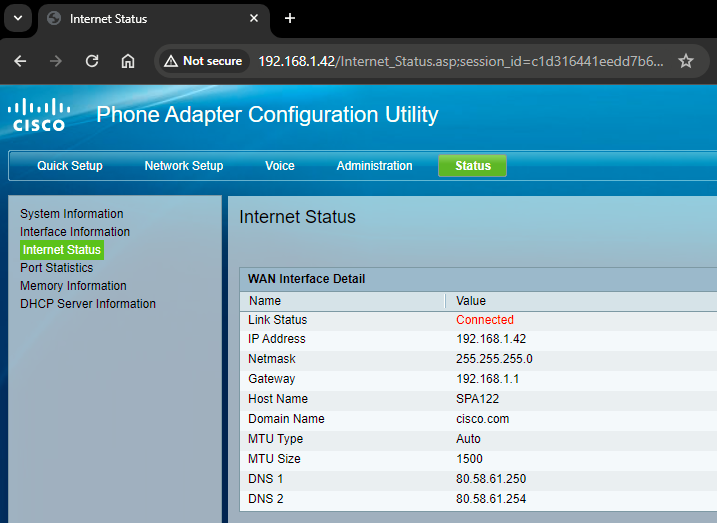
Task: Click the Netmask row label
Action: pyautogui.click(x=272, y=359)
